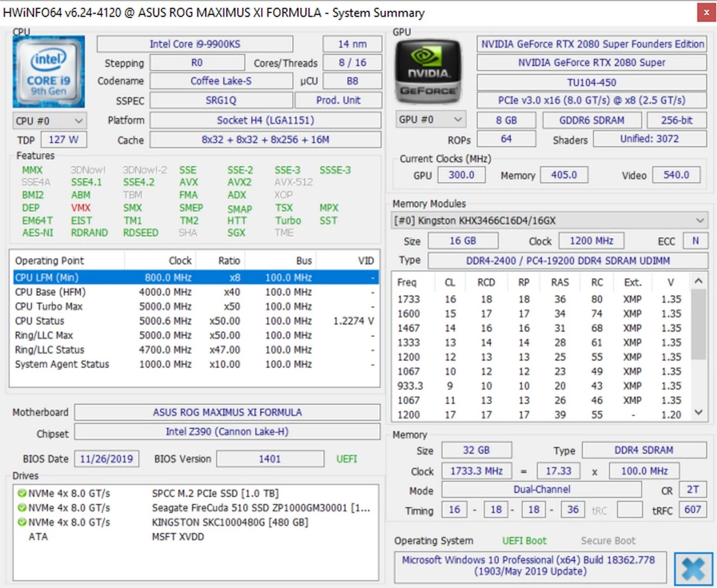Viewport: 717px width, 588px height.
Task: Click the Freq column header in memory timings
Action: point(407,283)
